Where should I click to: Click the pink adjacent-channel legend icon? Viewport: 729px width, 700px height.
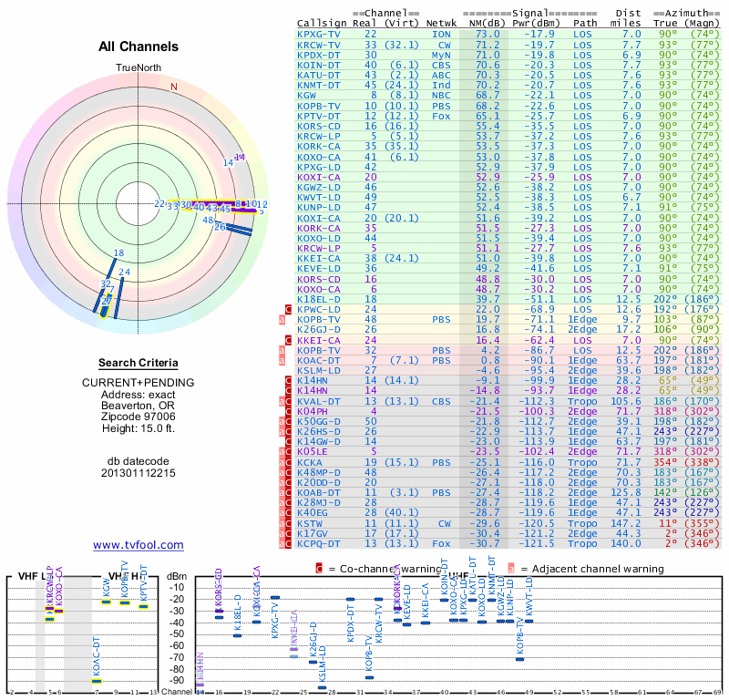(x=511, y=569)
